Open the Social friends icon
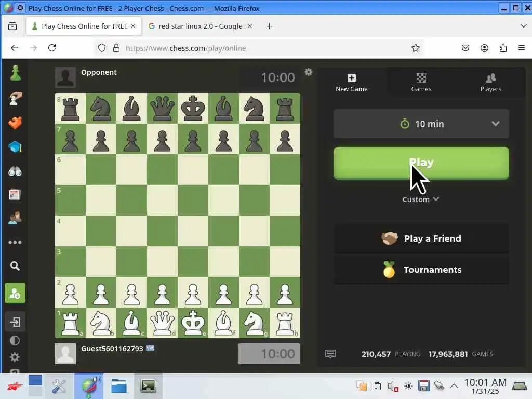Screen dimensions: 532x399 [15, 218]
